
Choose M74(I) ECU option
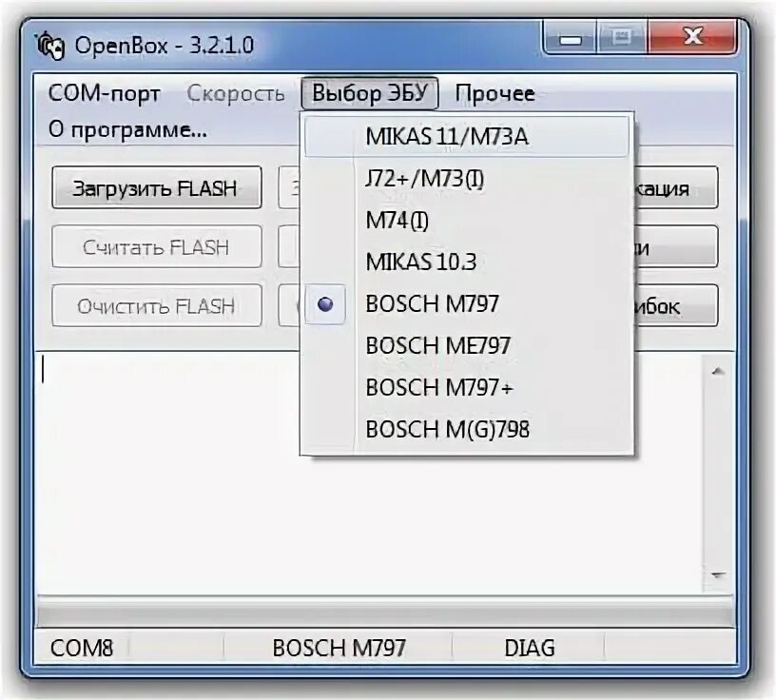click(x=467, y=221)
